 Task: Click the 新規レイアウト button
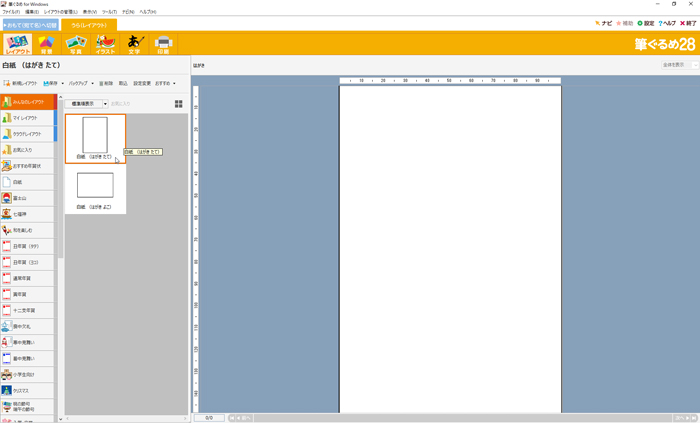click(x=20, y=84)
